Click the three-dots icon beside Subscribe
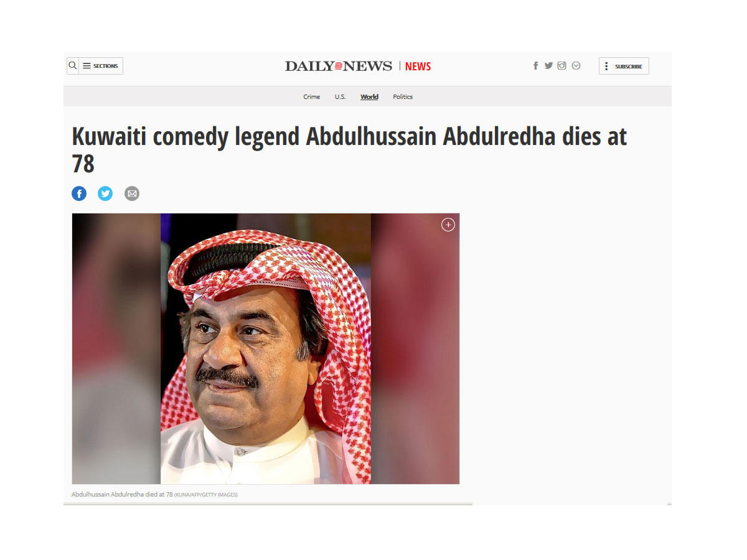Image resolution: width=747 pixels, height=560 pixels. click(x=606, y=66)
